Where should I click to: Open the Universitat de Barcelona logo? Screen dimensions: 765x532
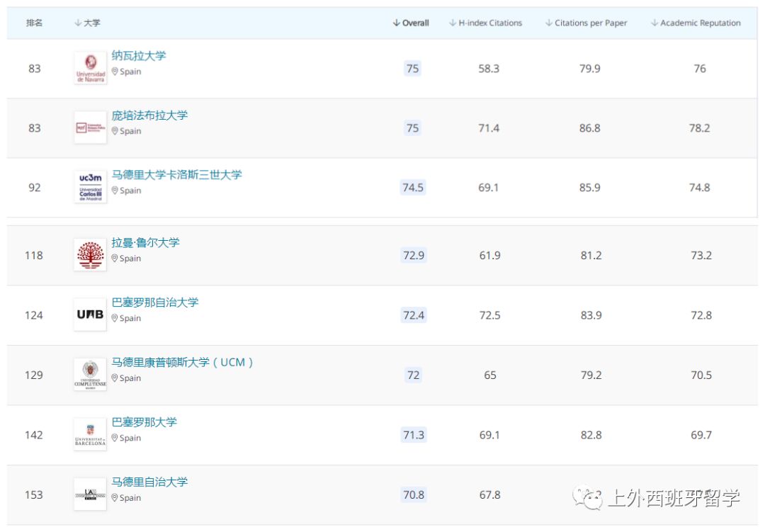[90, 435]
